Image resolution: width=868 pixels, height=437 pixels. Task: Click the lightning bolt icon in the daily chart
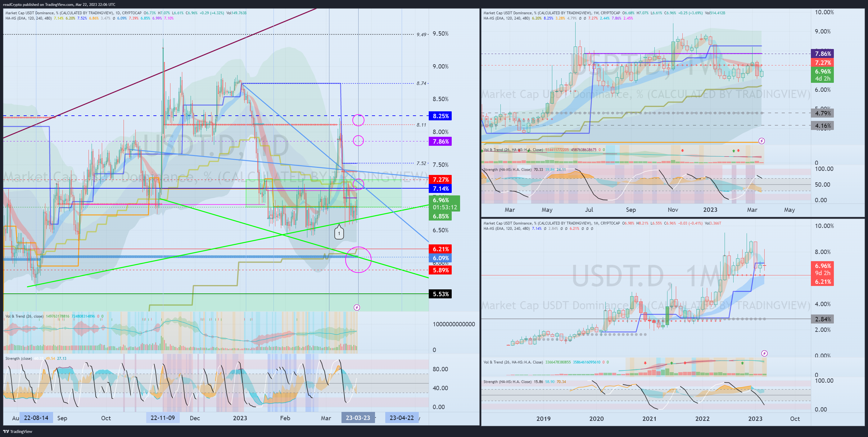click(357, 307)
